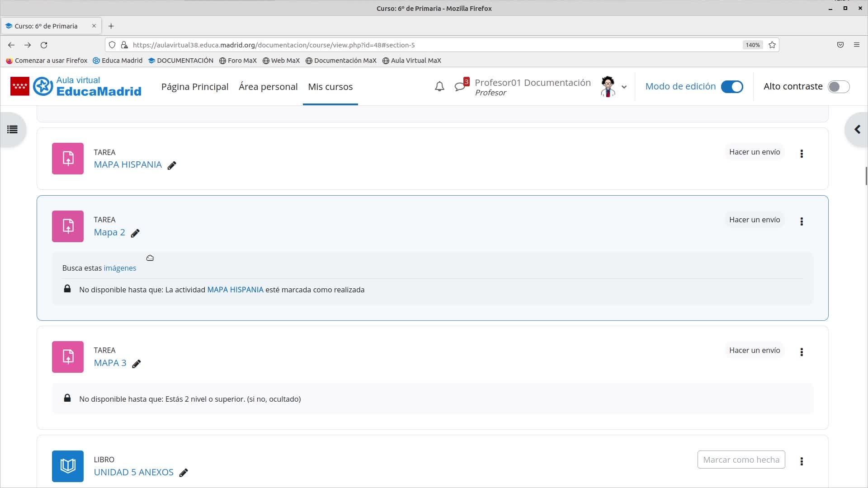Click pencil icon beside UNIDAD 5 ANEXOS

pyautogui.click(x=184, y=473)
